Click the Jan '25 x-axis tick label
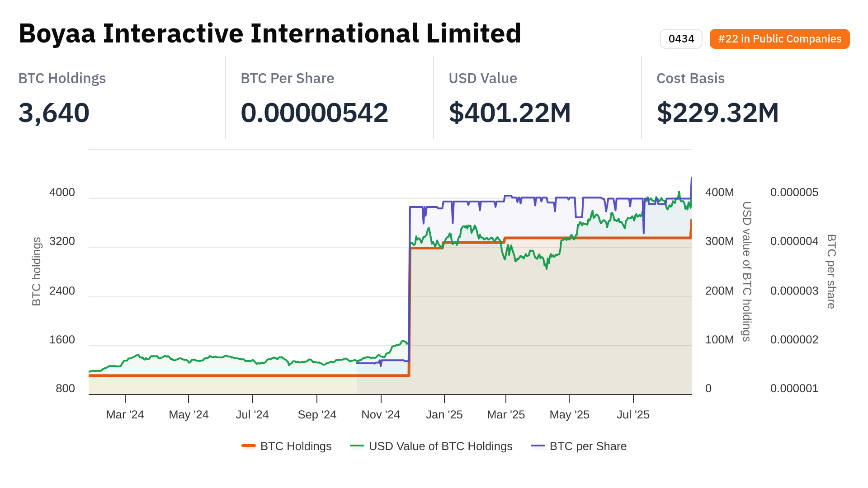 [444, 414]
